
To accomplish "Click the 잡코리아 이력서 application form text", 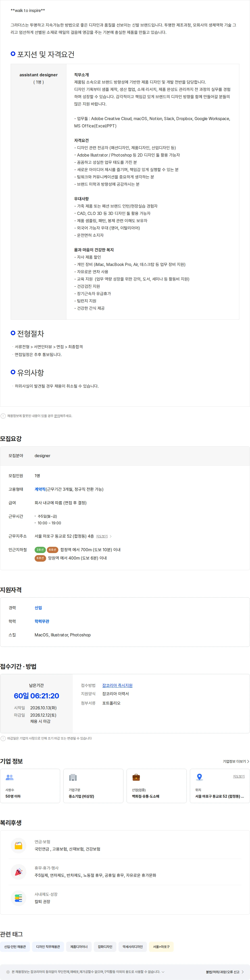I will tap(116, 694).
